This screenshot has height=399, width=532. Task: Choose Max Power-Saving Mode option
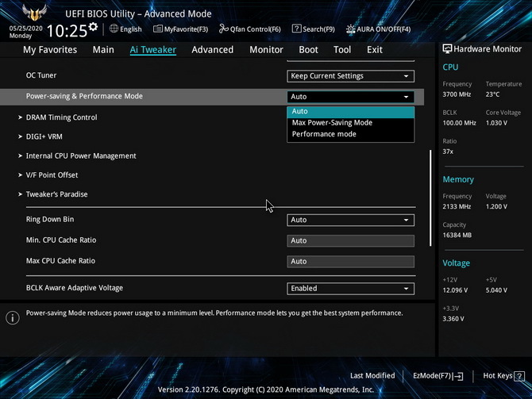(350, 123)
